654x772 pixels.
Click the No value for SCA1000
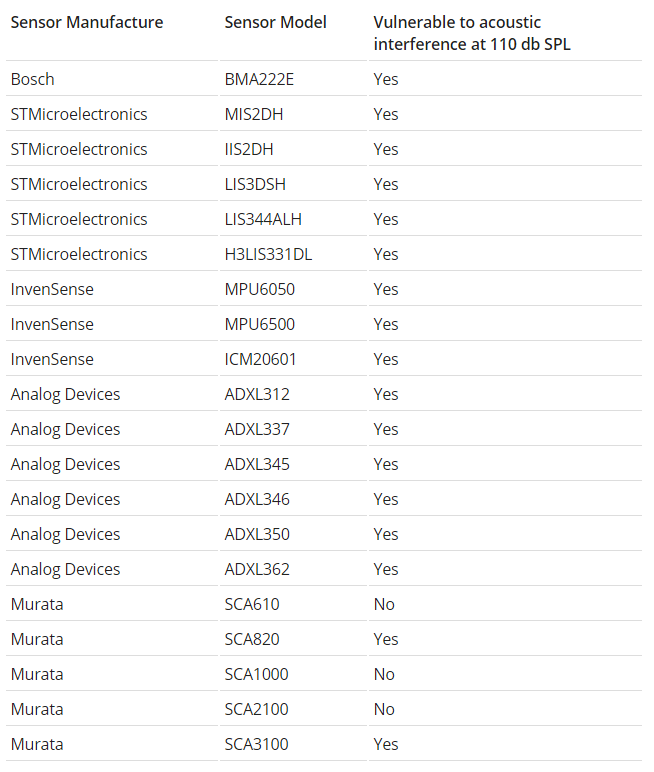[384, 674]
